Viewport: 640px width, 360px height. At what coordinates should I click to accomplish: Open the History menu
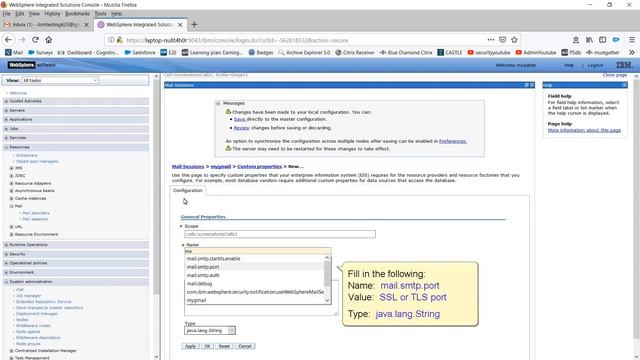52,13
